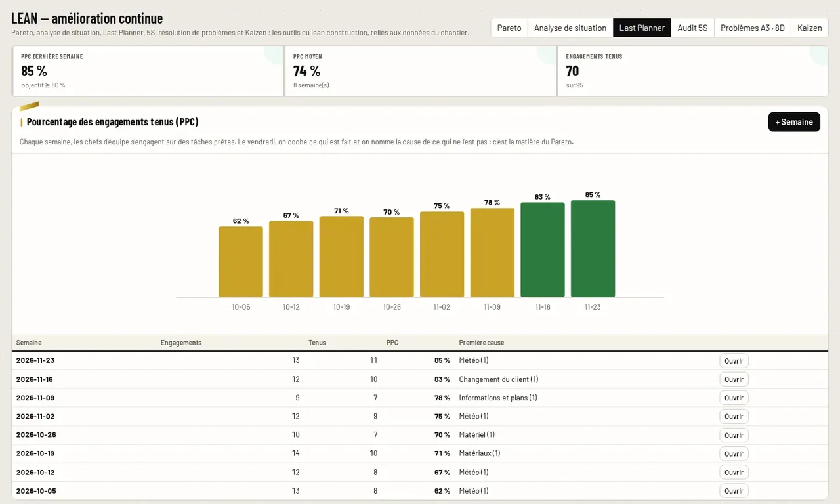The image size is (840, 504).
Task: Open week 2026-10-12 with Ouvrir
Action: tap(734, 472)
